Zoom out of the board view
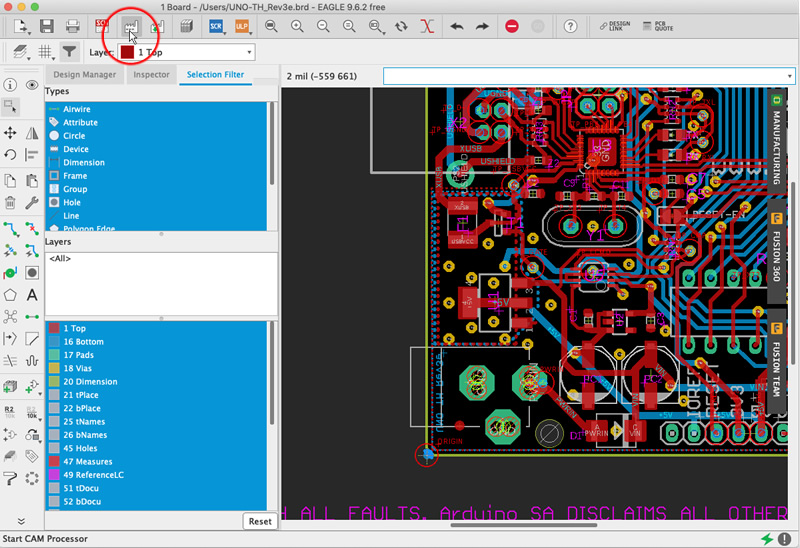The height and width of the screenshot is (548, 800). (323, 26)
